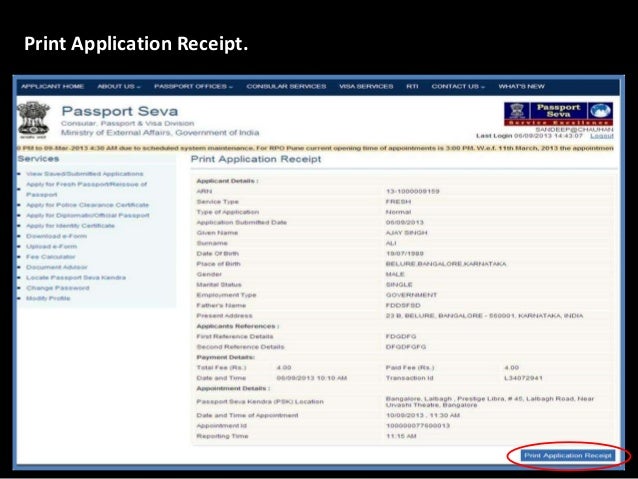638x479 pixels.
Task: Click the Passport Seva site title
Action: pos(120,111)
